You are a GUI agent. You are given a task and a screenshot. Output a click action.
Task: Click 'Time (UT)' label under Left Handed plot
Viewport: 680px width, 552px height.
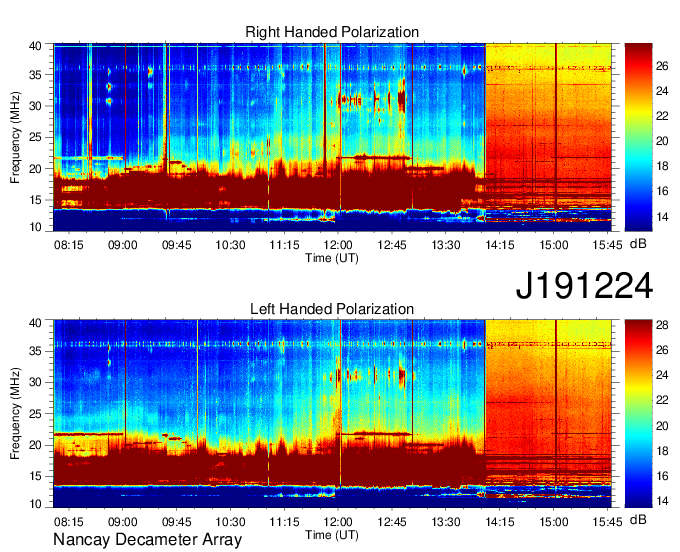tap(332, 535)
